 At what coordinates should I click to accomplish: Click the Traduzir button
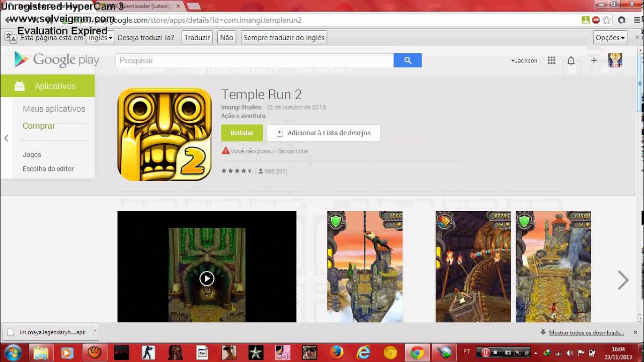(197, 38)
